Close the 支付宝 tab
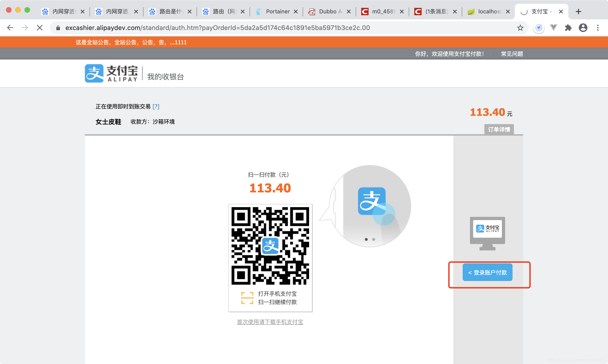This screenshot has width=608, height=364. click(x=561, y=12)
